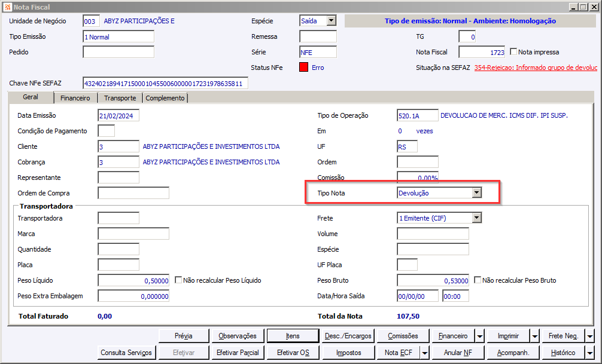Click the red Status NFe error indicator

point(303,68)
